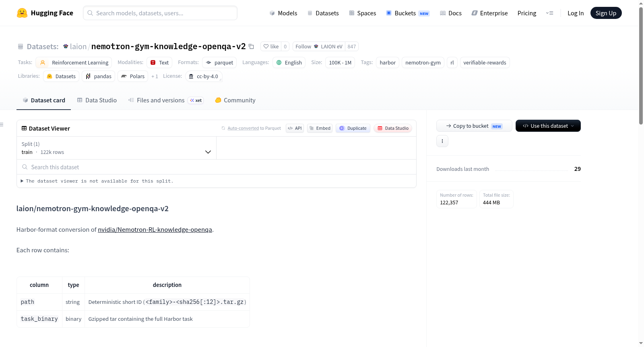644x347 pixels.
Task: Click the laion organization link in title
Action: (78, 46)
